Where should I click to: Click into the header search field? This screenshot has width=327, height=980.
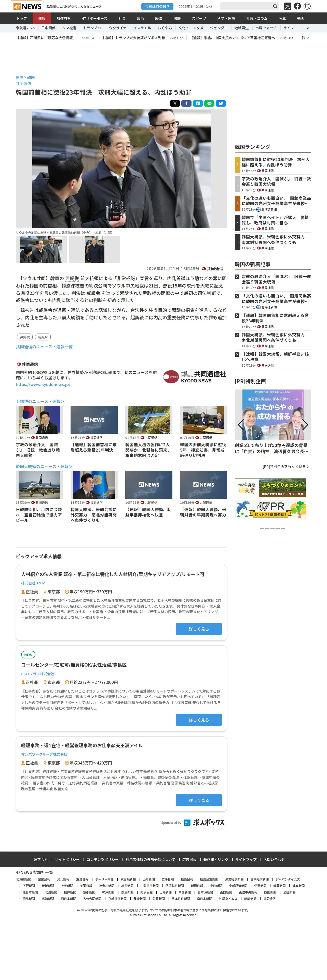click(246, 6)
